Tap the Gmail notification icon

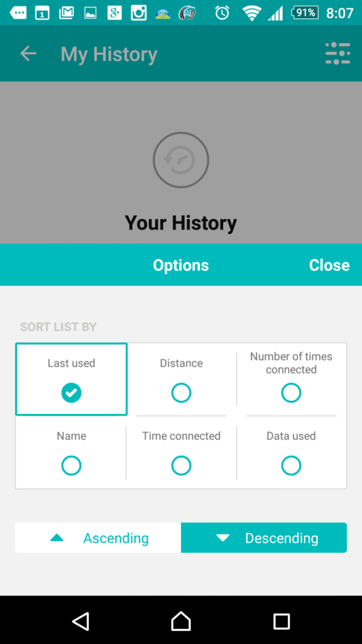[67, 13]
